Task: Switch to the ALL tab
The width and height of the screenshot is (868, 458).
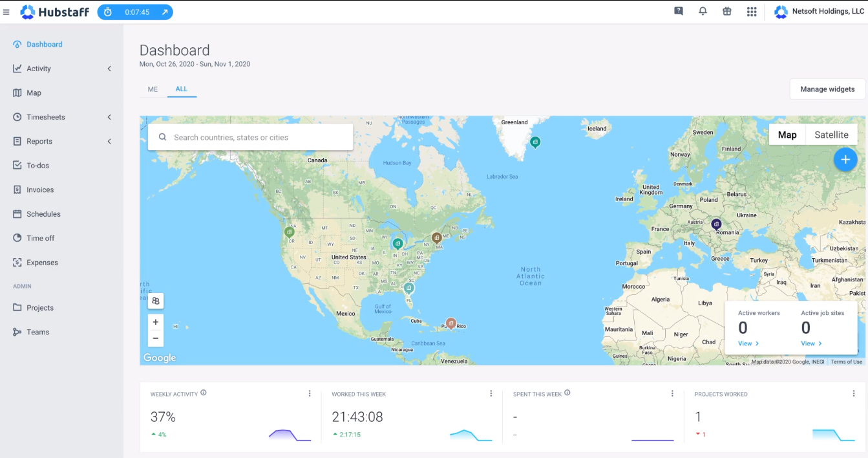Action: 182,89
